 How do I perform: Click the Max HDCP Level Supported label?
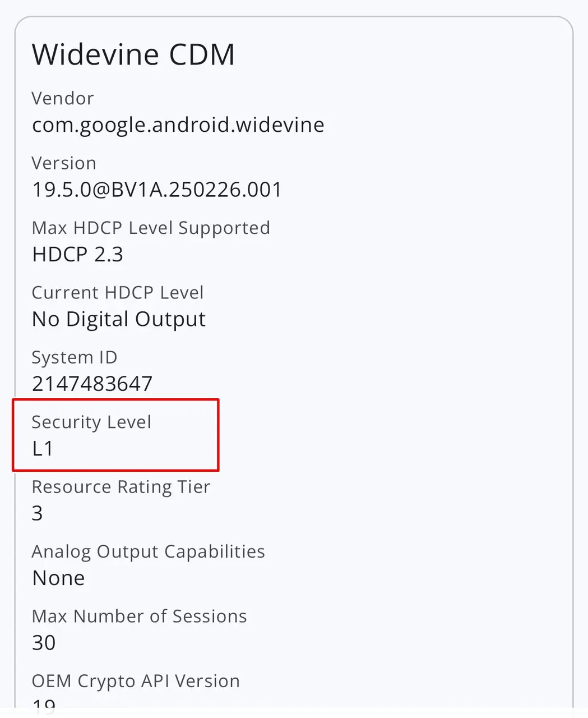click(x=151, y=228)
